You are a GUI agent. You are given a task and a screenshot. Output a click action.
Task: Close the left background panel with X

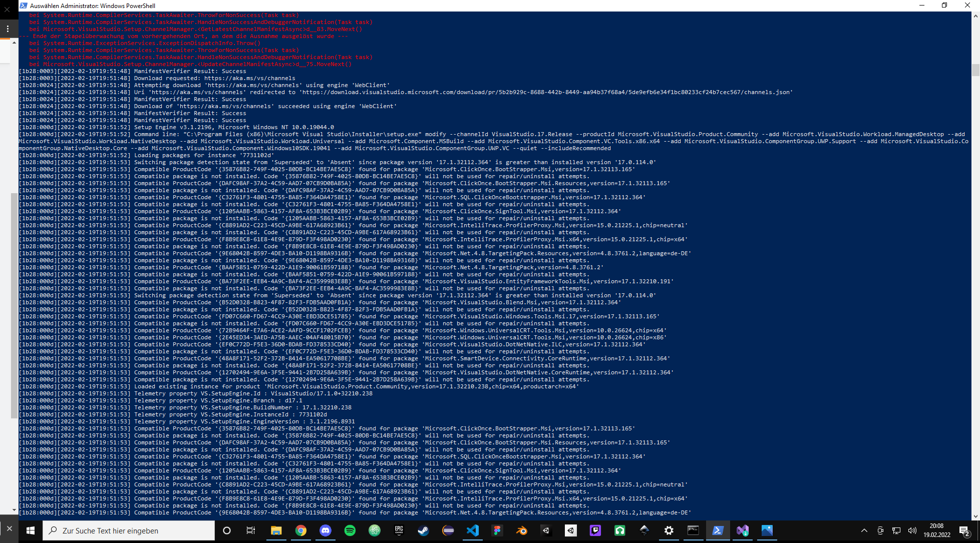click(x=8, y=10)
